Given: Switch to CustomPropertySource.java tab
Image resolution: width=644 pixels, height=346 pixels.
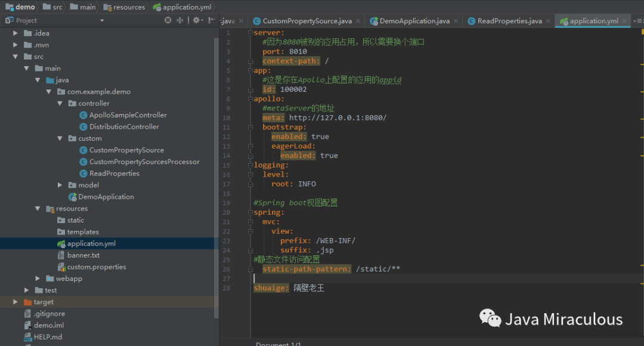Looking at the screenshot, I should [307, 21].
